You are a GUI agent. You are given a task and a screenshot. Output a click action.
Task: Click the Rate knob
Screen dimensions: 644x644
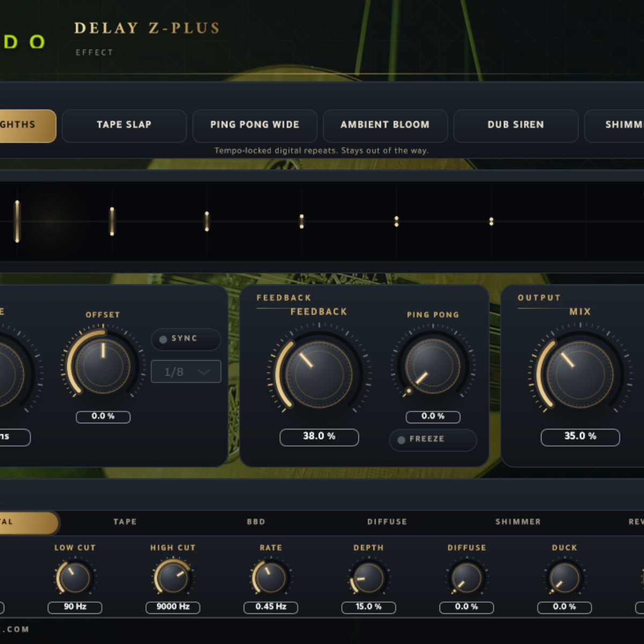(x=270, y=578)
